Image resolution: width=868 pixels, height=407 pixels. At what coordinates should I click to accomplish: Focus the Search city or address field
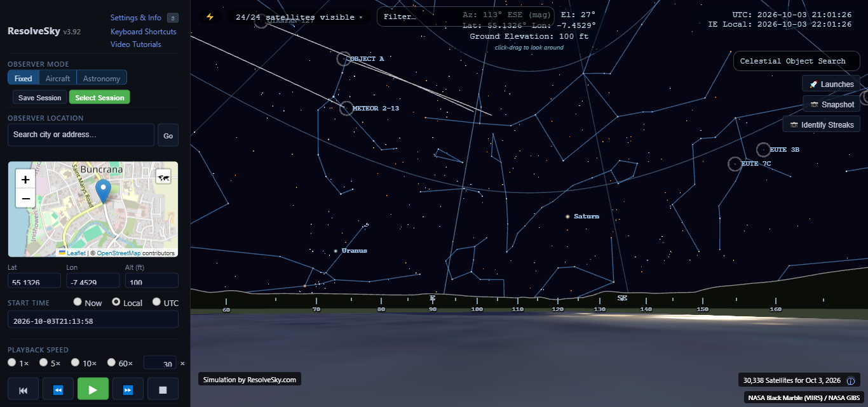point(81,135)
